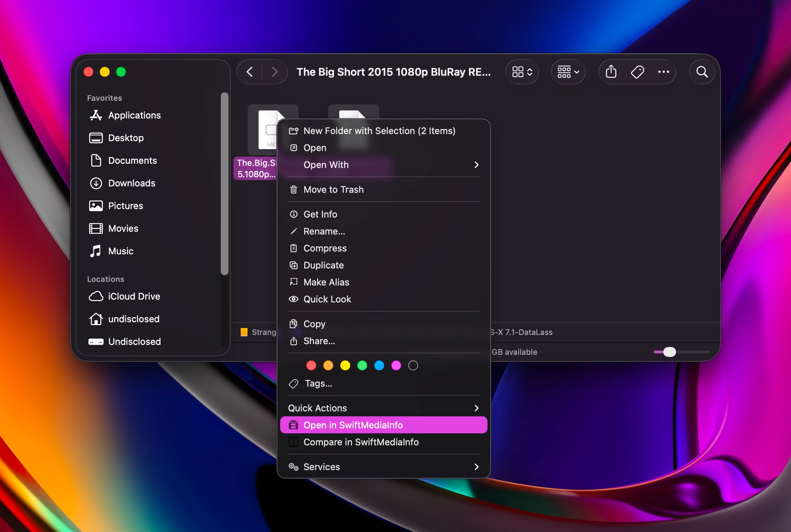Choose Open in the context menu
The image size is (791, 532).
pos(384,148)
